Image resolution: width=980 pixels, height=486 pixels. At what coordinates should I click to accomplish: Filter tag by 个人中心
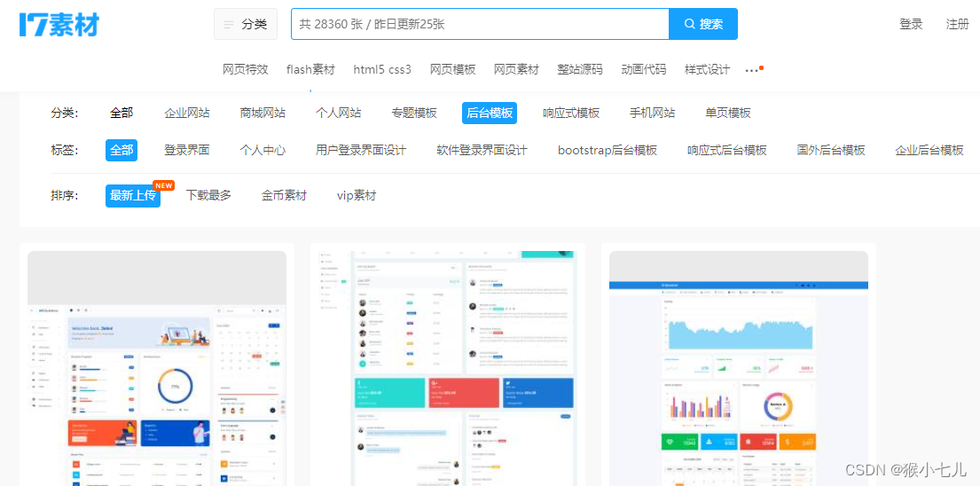(x=263, y=151)
